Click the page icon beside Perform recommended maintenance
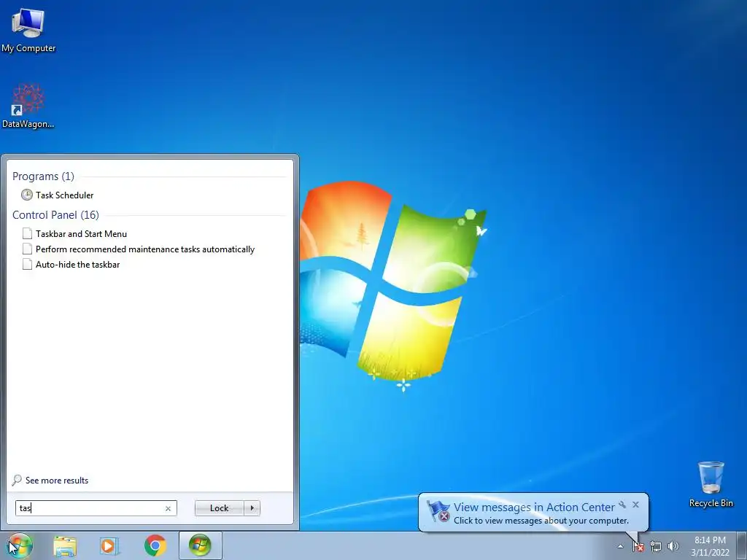 [27, 249]
